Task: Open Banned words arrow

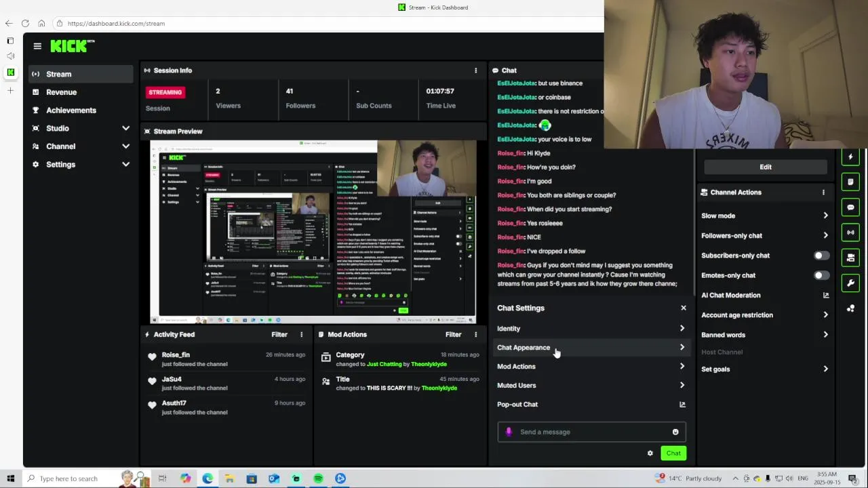Action: (825, 335)
